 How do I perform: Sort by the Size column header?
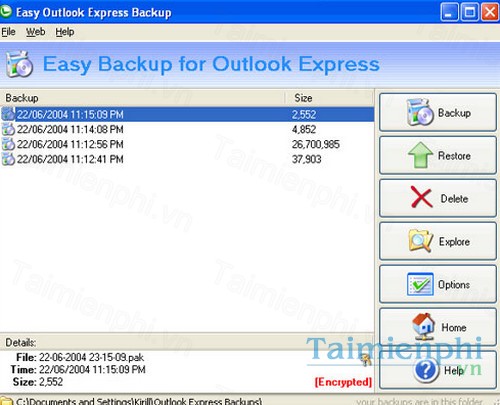(329, 98)
